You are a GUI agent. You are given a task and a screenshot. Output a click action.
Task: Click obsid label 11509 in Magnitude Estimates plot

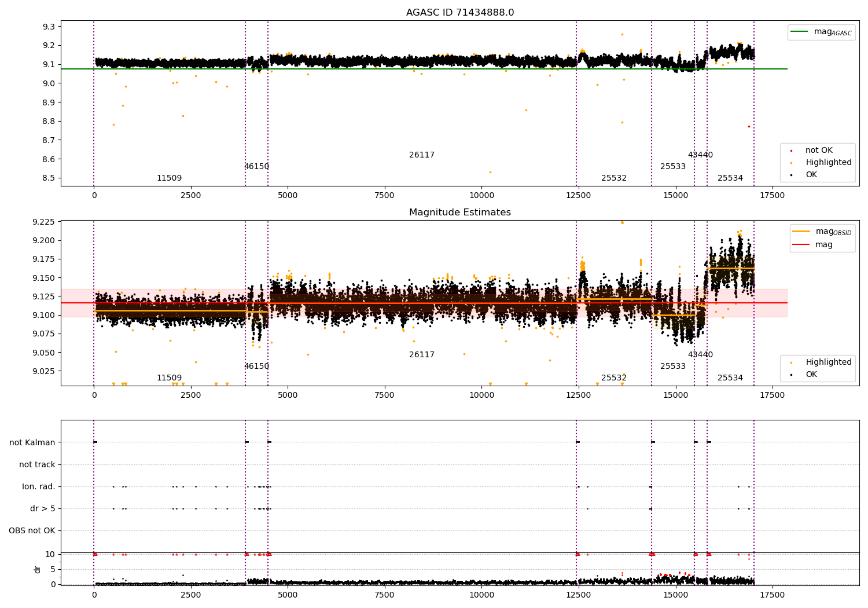click(169, 378)
